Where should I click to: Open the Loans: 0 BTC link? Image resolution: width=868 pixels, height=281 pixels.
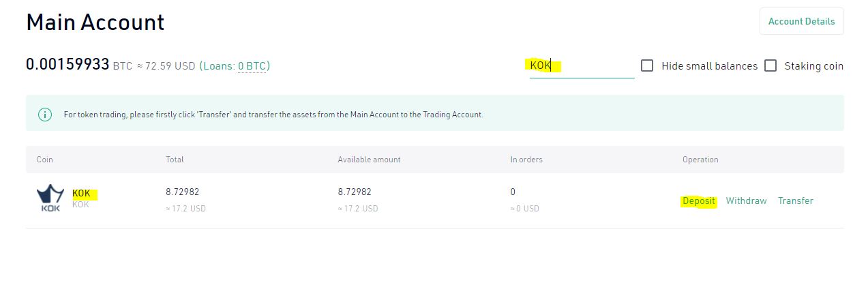[252, 66]
